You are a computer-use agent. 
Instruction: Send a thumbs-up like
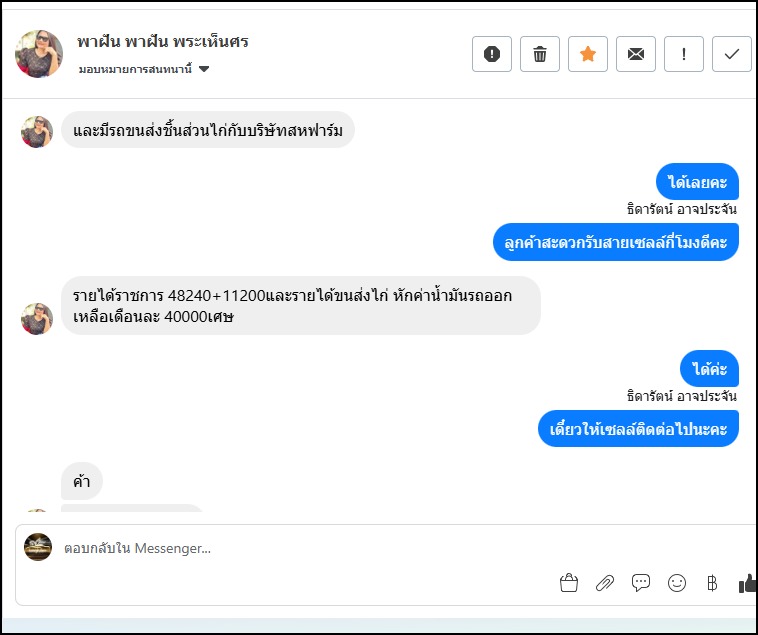[x=747, y=583]
